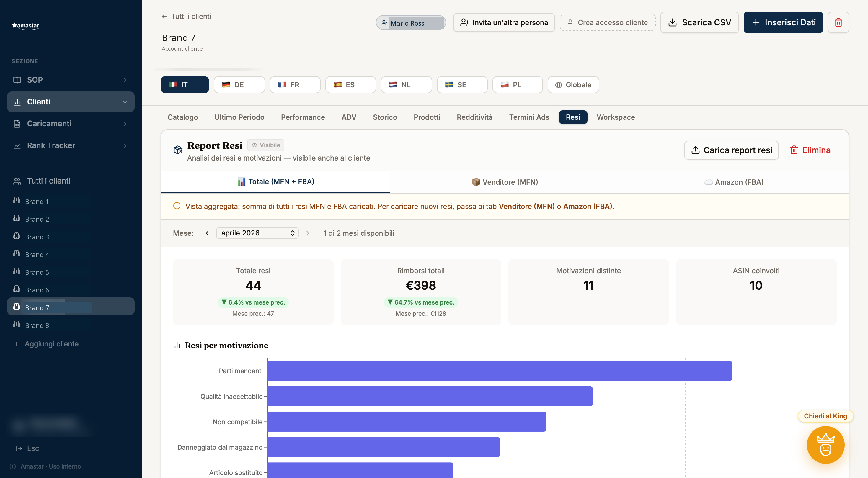Image resolution: width=868 pixels, height=478 pixels.
Task: Click the Rank Tracker chart icon
Action: (17, 145)
